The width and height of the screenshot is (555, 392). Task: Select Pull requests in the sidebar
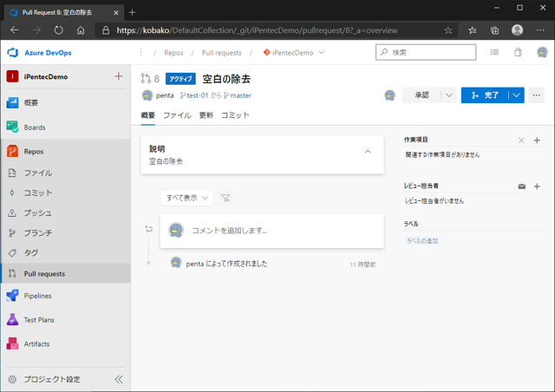click(x=66, y=273)
